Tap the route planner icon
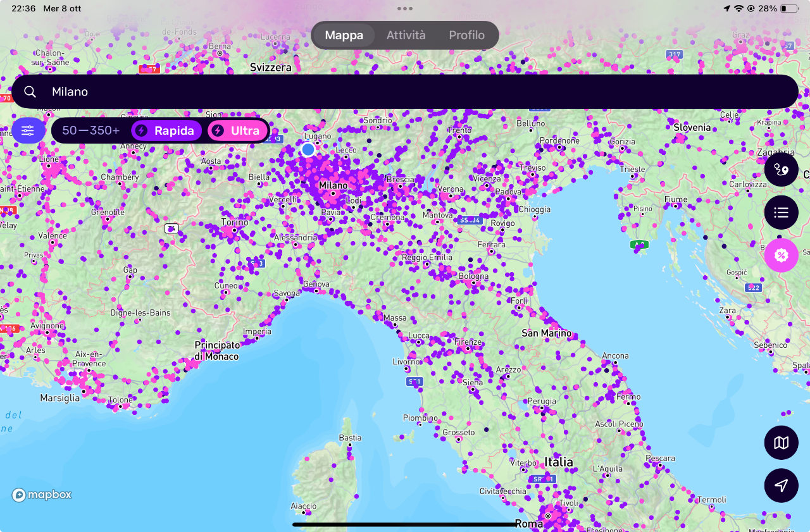 tap(781, 170)
